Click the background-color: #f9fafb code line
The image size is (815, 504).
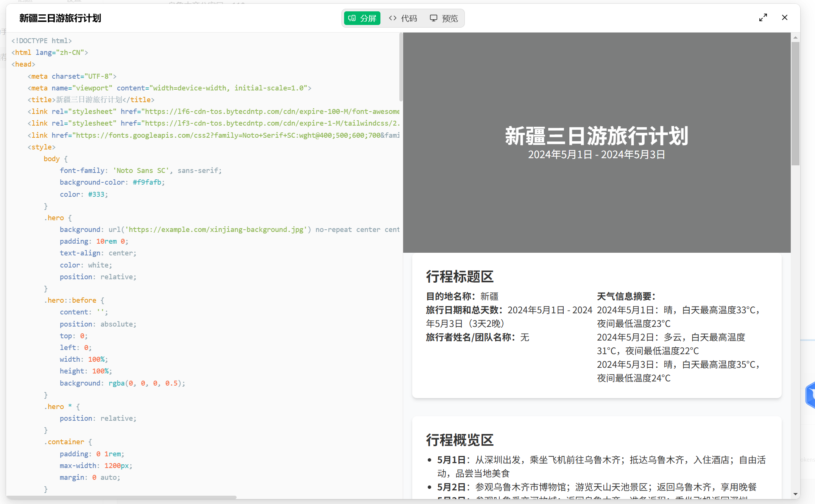[112, 182]
